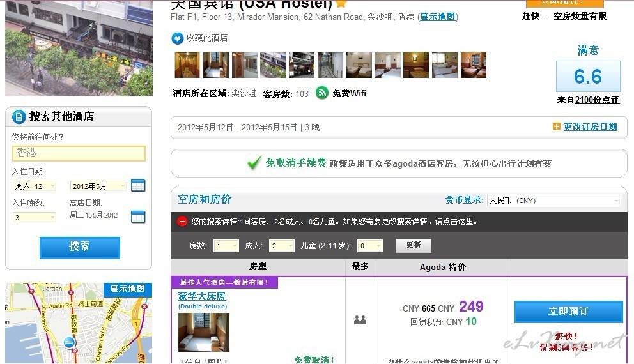Click the gold star rating beside USA Hostel

341,3
